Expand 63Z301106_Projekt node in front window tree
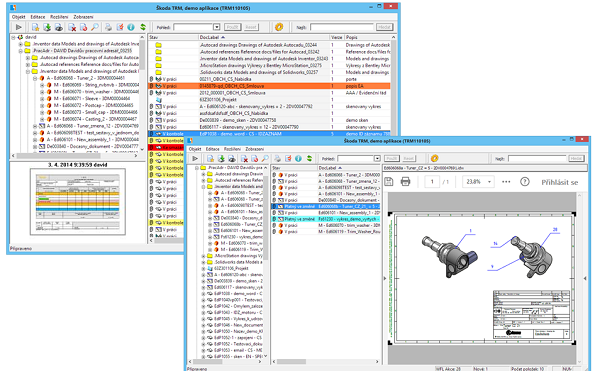Image resolution: width=600 pixels, height=371 pixels. pos(204,268)
